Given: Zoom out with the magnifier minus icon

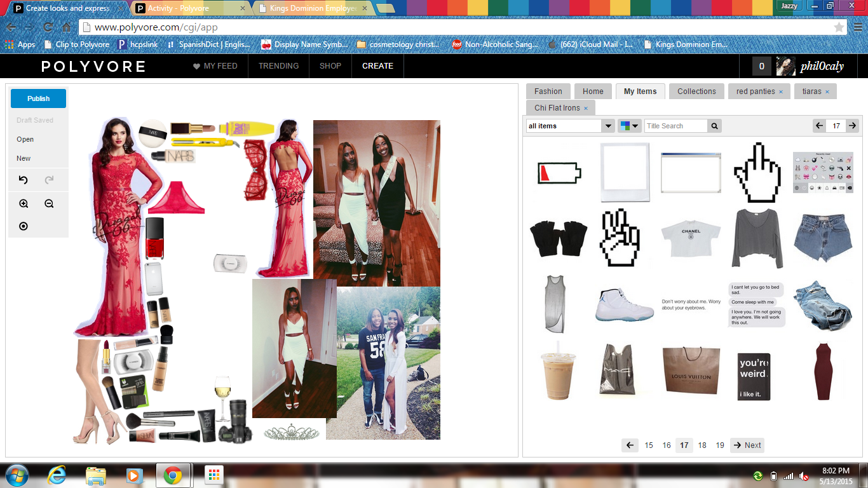Looking at the screenshot, I should click(49, 204).
